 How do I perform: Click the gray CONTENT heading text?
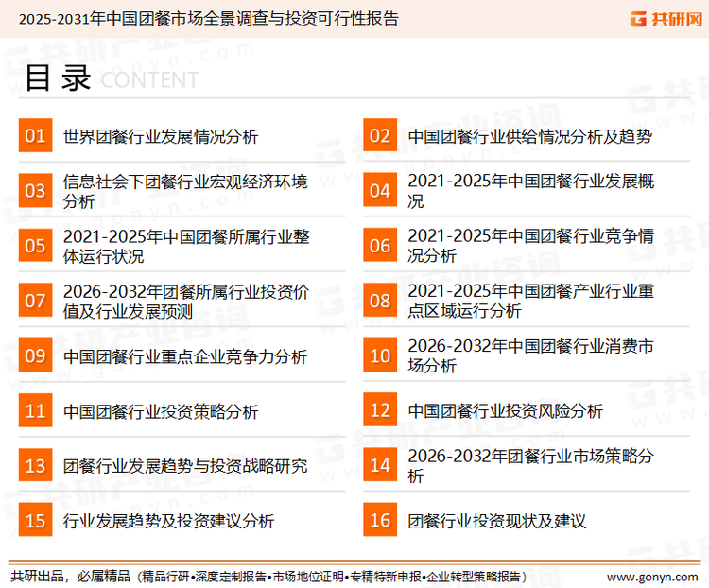(x=149, y=80)
